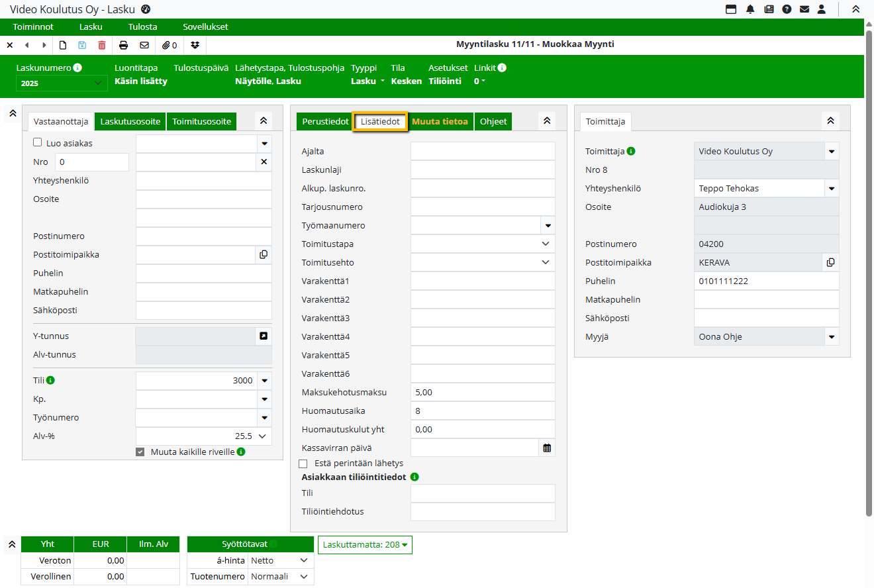Image resolution: width=874 pixels, height=588 pixels.
Task: Open the Dropbox icon in toolbar
Action: pos(195,45)
